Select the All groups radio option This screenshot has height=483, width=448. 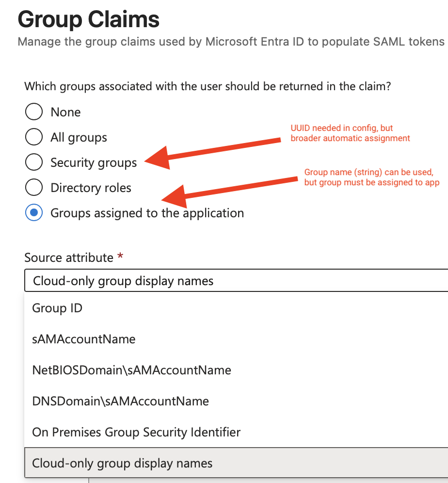(34, 137)
